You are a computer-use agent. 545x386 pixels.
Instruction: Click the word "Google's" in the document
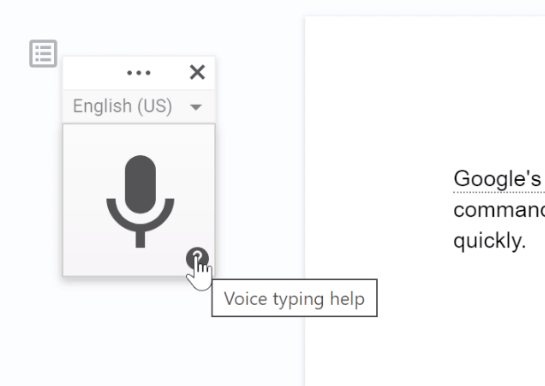[x=497, y=179]
